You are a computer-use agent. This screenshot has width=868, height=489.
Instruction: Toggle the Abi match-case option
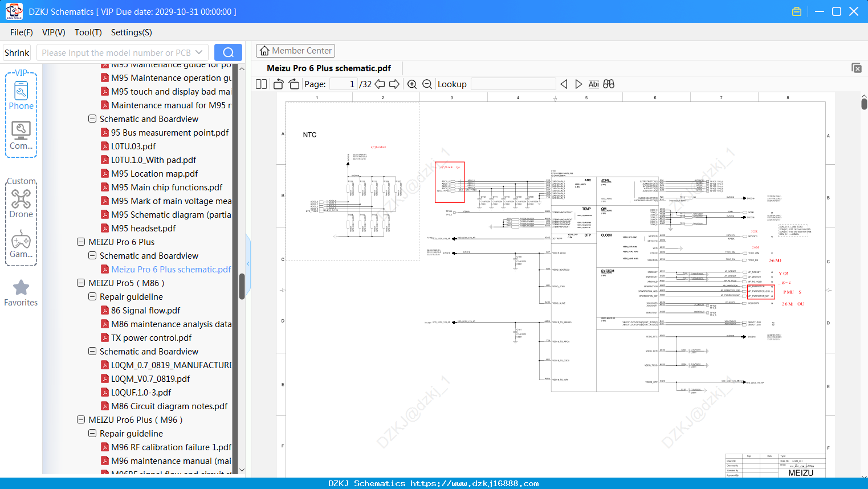point(593,84)
